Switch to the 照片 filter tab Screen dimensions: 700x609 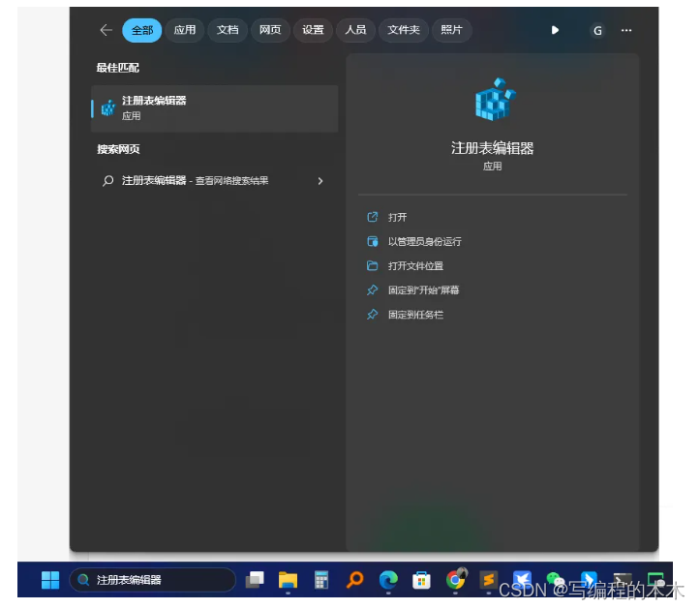click(451, 30)
